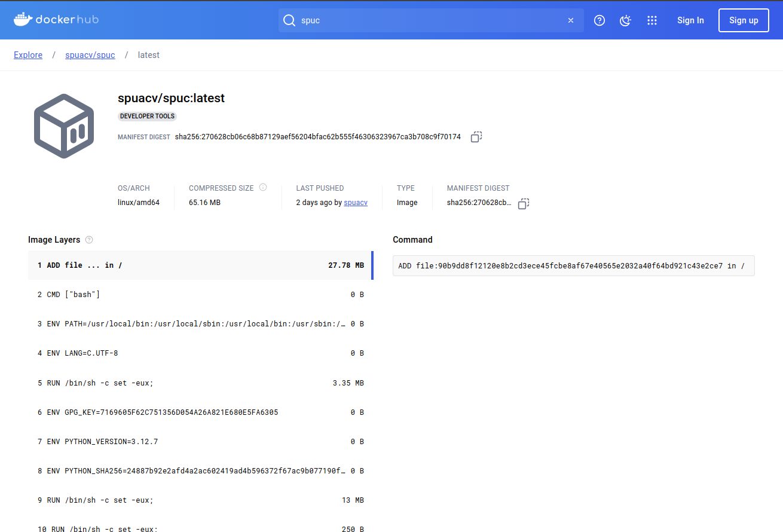Image resolution: width=783 pixels, height=532 pixels.
Task: Clear the search field with the X icon
Action: (571, 20)
